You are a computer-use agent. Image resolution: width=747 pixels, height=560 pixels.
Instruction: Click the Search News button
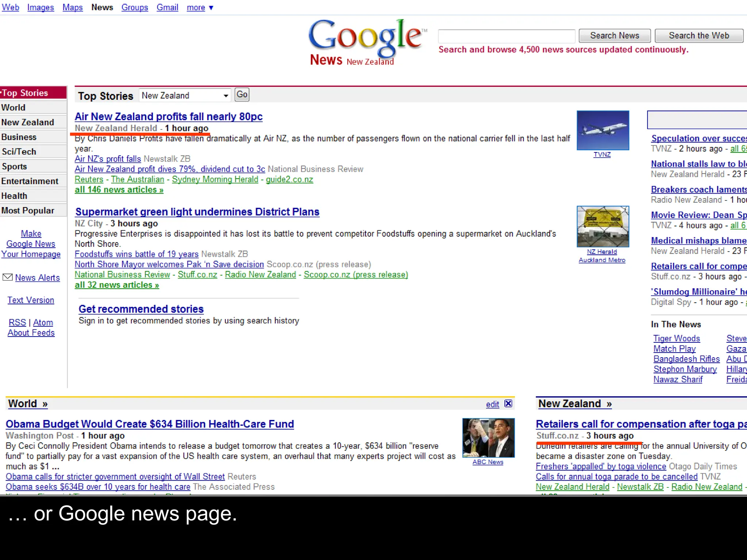click(x=615, y=36)
